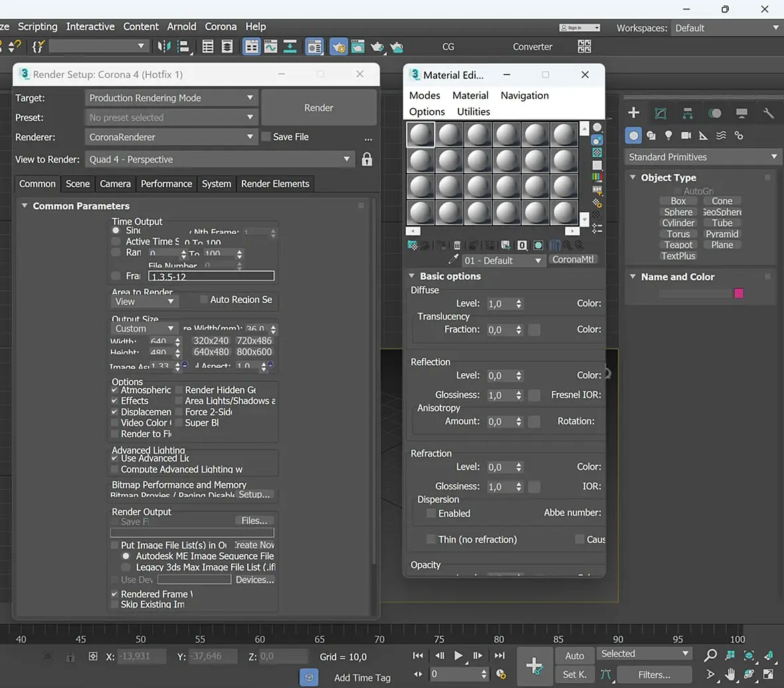Collapse the Basic options rollout
Screen dimensions: 784x688
(450, 276)
